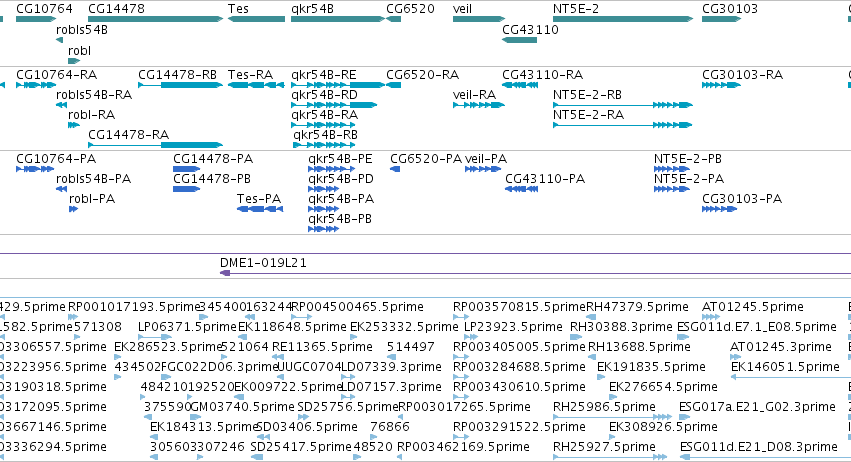Select transcript qkr54B-RE

click(x=323, y=74)
